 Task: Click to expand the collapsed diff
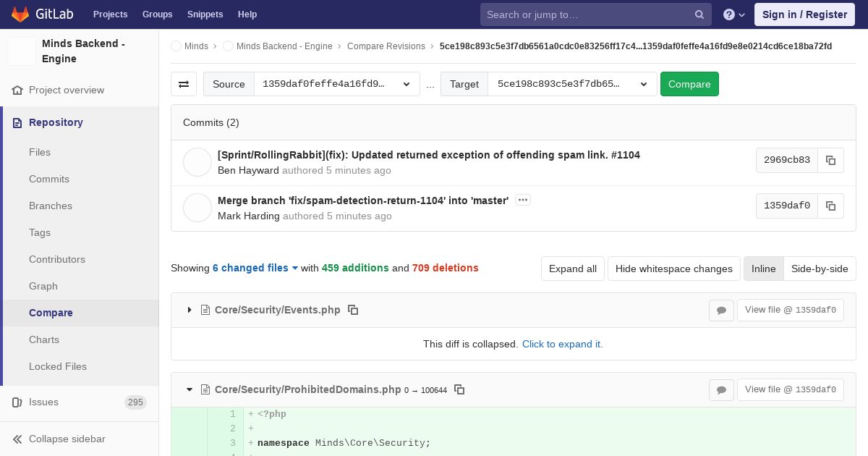[x=562, y=344]
